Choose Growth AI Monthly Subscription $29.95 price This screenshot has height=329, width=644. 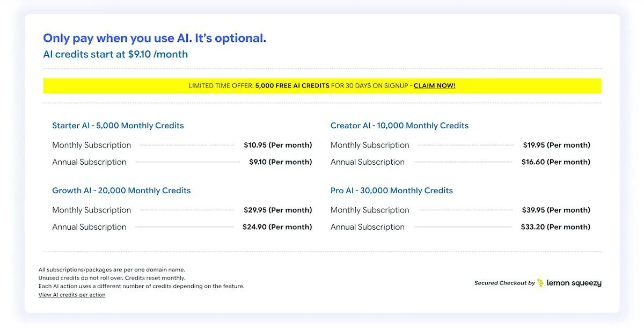coord(278,210)
